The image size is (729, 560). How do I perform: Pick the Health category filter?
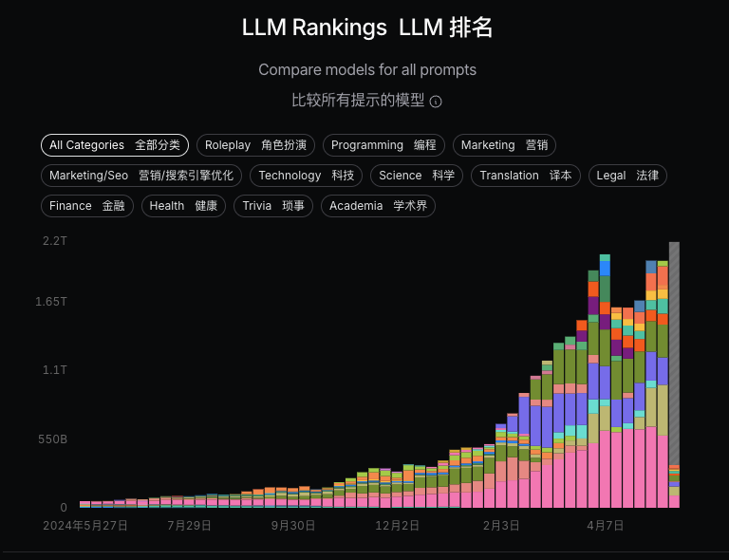pyautogui.click(x=183, y=206)
